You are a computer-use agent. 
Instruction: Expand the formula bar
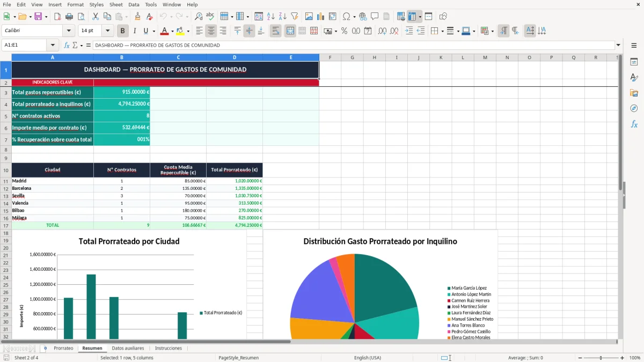618,46
